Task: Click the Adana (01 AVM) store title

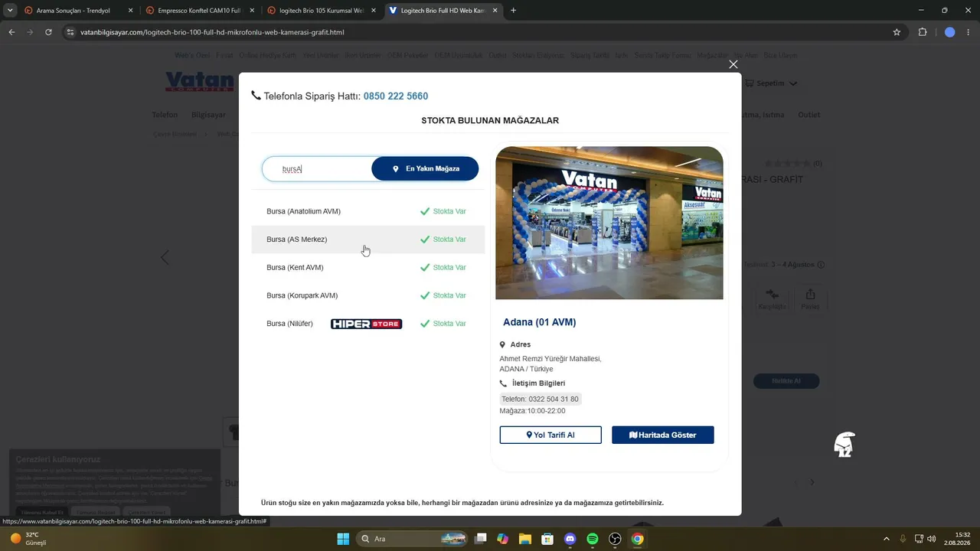Action: click(x=540, y=322)
